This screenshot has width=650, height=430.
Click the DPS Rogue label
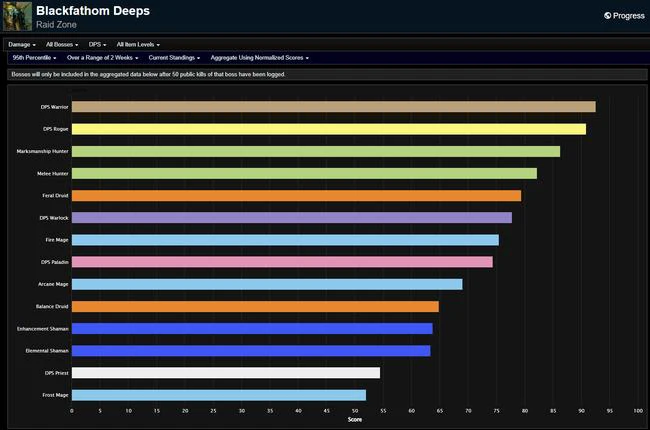pos(56,129)
